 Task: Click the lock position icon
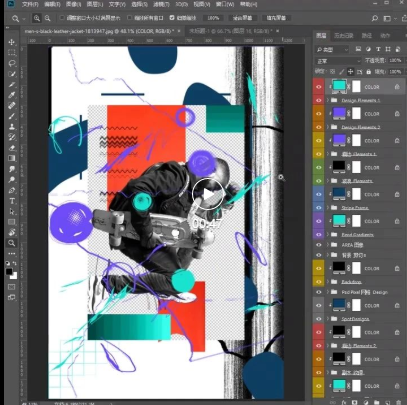tap(350, 72)
